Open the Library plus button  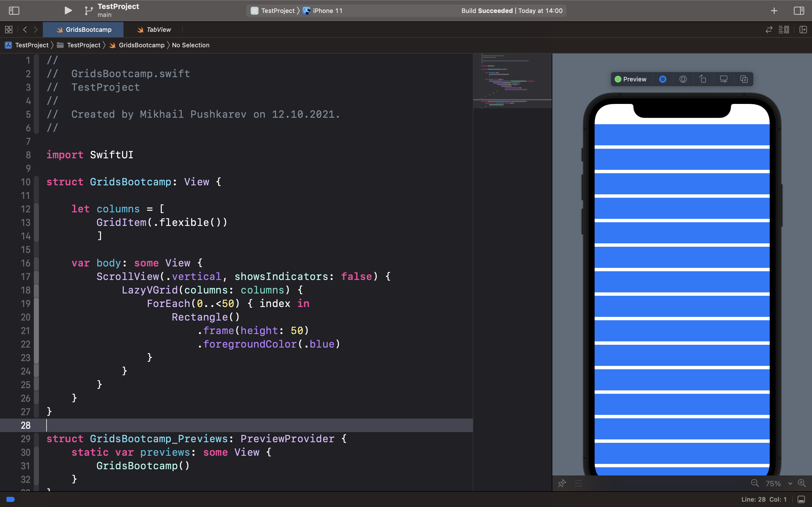click(x=774, y=11)
